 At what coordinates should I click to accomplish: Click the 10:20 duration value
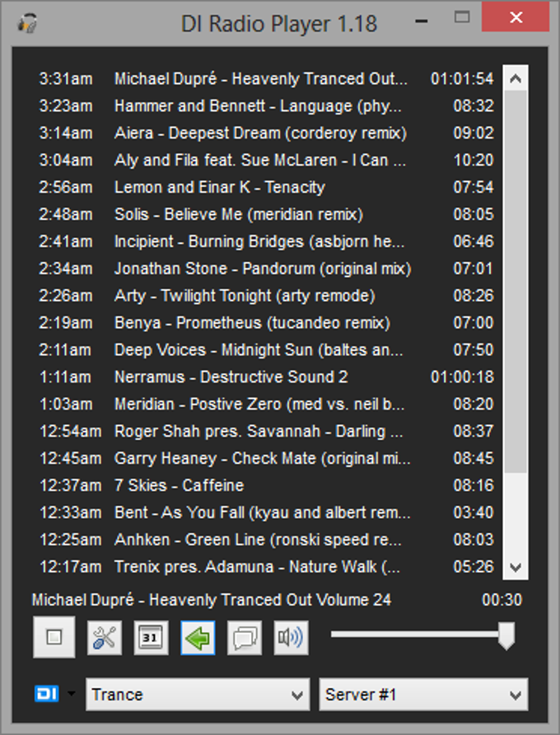[x=474, y=161]
